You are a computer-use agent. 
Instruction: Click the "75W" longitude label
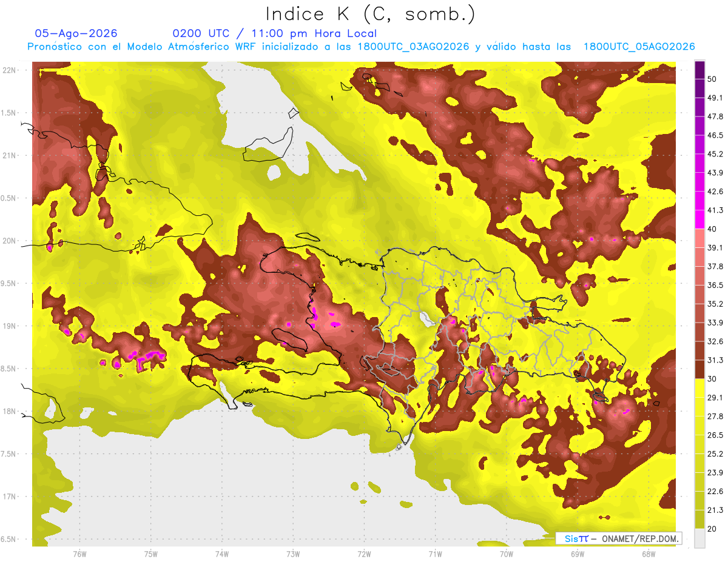click(151, 554)
